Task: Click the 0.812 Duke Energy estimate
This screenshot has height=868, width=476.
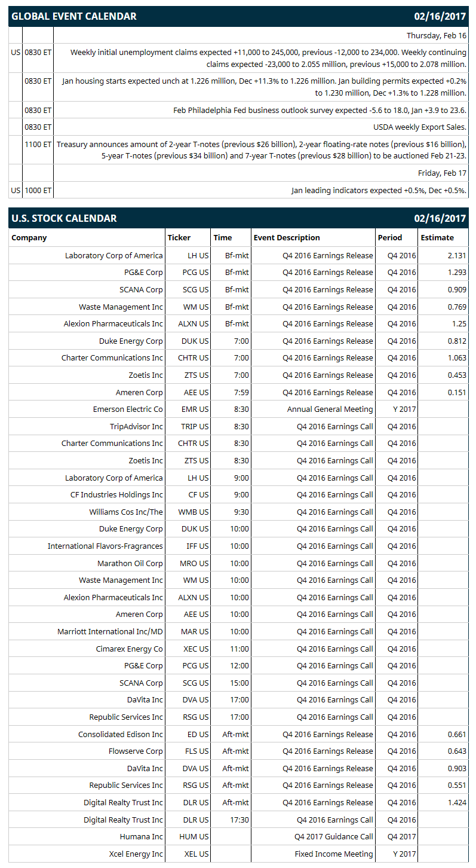Action: pos(457,341)
